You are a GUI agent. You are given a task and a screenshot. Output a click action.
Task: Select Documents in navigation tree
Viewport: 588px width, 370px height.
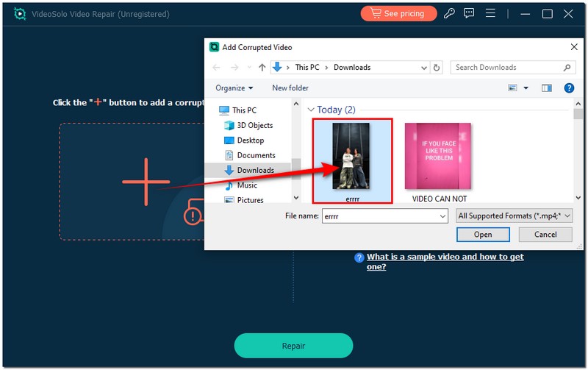tap(250, 155)
